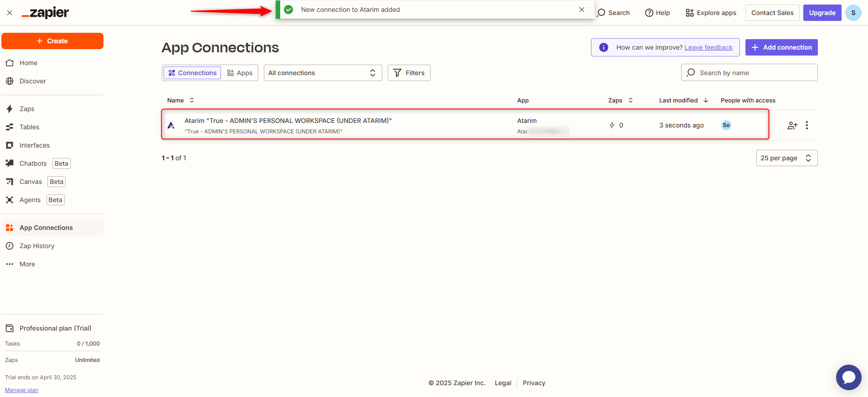Switch to the Apps view toggle
The height and width of the screenshot is (397, 868).
point(240,73)
